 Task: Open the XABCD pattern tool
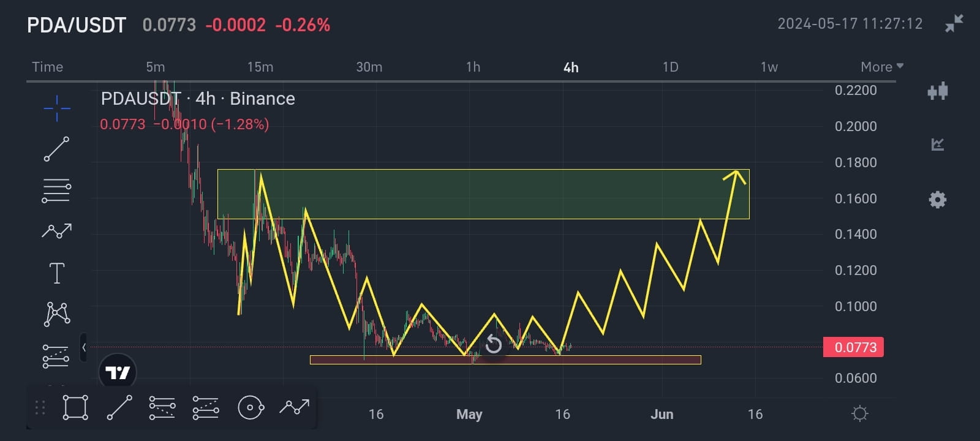(x=57, y=314)
